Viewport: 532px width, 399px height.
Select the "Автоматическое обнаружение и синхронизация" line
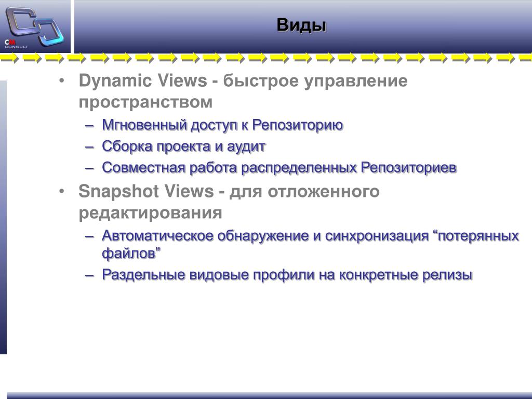click(x=311, y=236)
